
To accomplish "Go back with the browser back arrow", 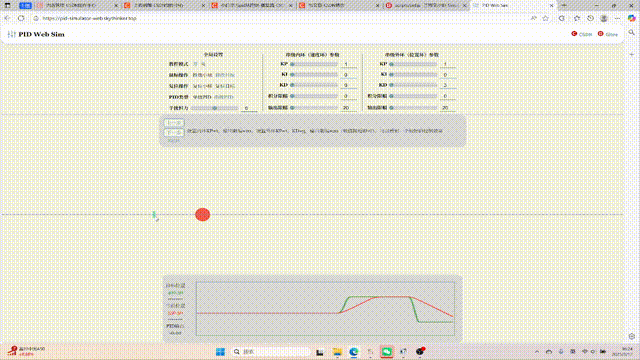I will 7,18.
